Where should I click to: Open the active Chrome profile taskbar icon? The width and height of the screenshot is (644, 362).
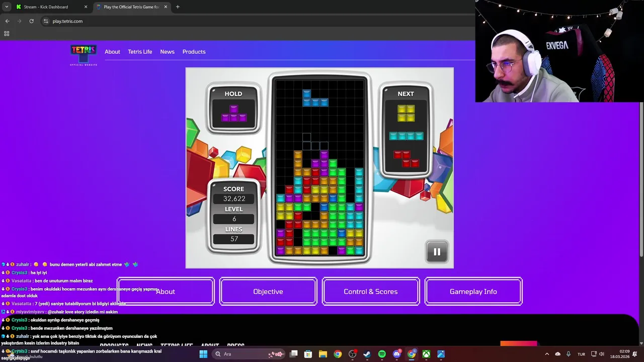(412, 354)
